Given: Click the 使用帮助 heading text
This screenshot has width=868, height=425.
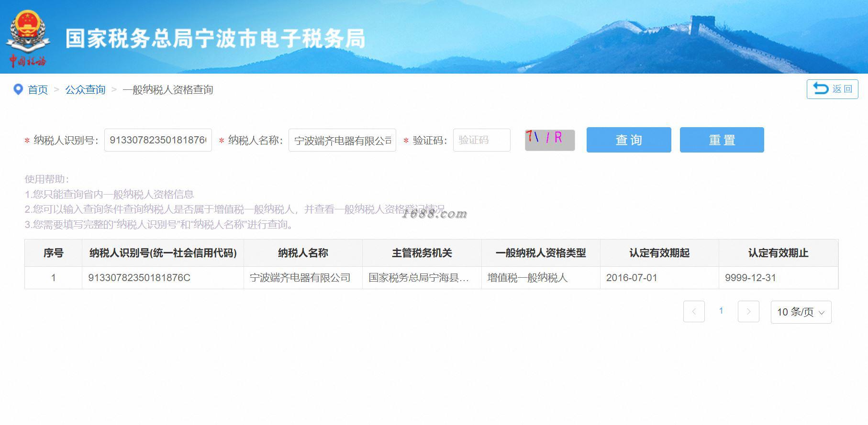Looking at the screenshot, I should [47, 179].
